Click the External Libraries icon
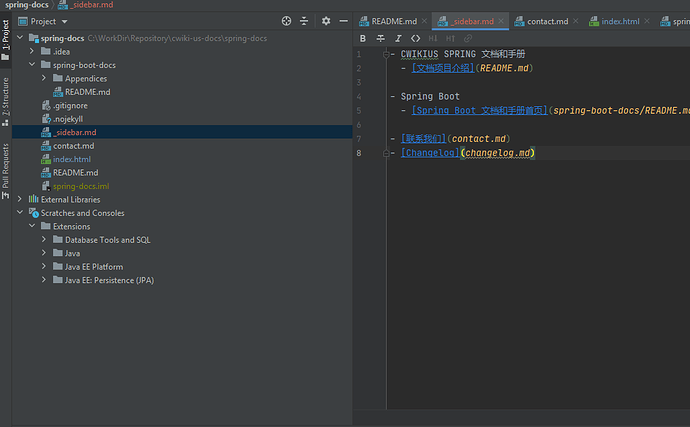Viewport: 690px width, 427px height. pos(33,199)
